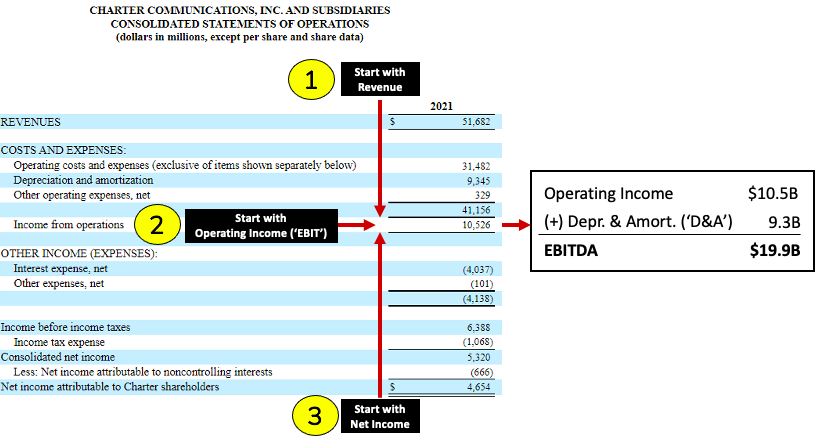Screen dimensions: 817x440
Task: Click the 2021 column header
Action: (x=442, y=107)
